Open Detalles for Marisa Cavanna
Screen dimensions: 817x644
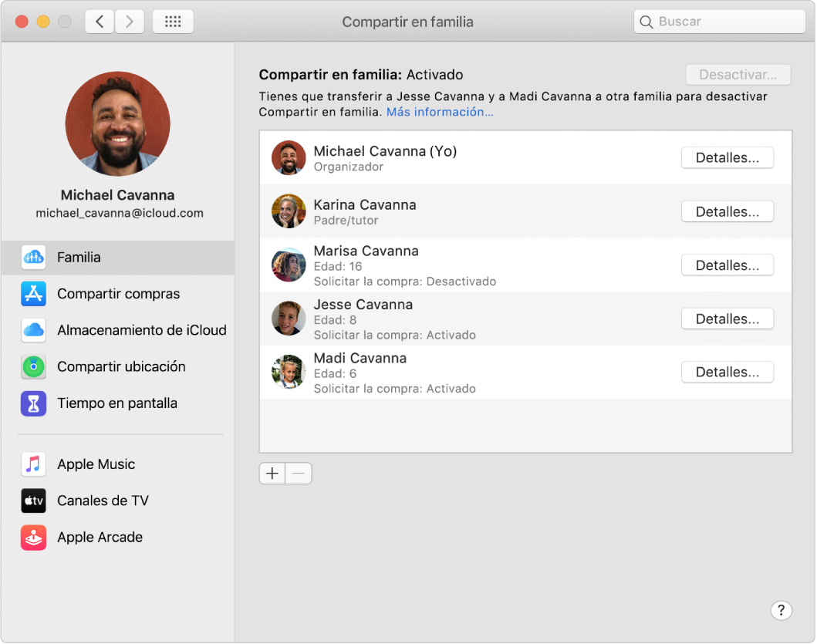(728, 265)
